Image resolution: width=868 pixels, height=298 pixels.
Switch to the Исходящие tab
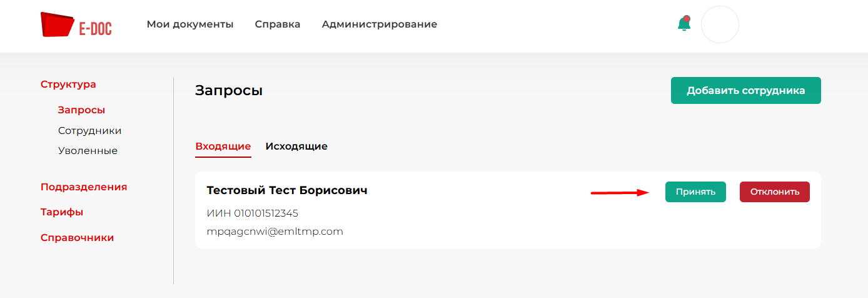[x=296, y=146]
